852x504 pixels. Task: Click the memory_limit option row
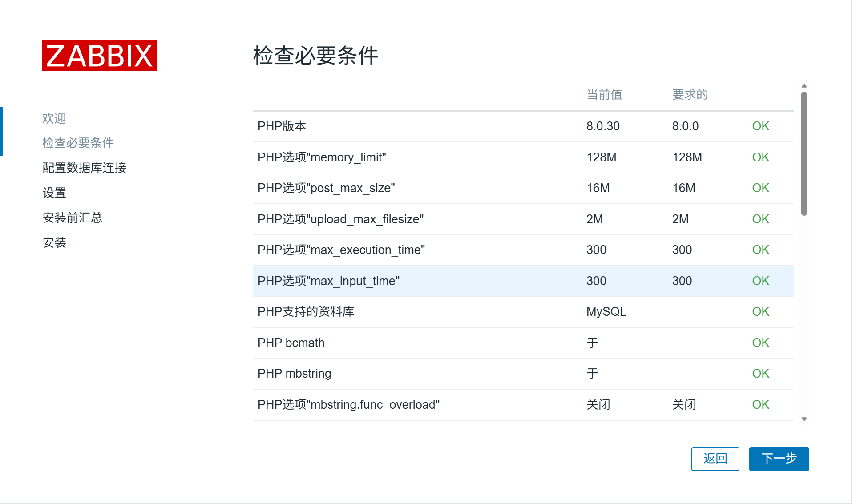pos(523,157)
